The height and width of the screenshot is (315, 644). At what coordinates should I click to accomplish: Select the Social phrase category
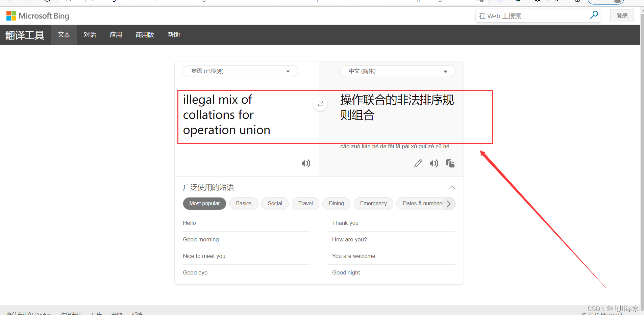click(x=275, y=204)
